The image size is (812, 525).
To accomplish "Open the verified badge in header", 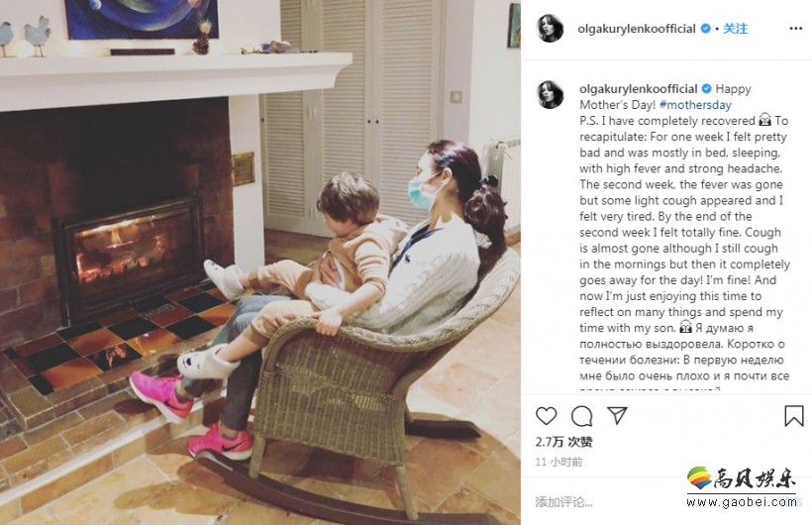I will click(705, 29).
